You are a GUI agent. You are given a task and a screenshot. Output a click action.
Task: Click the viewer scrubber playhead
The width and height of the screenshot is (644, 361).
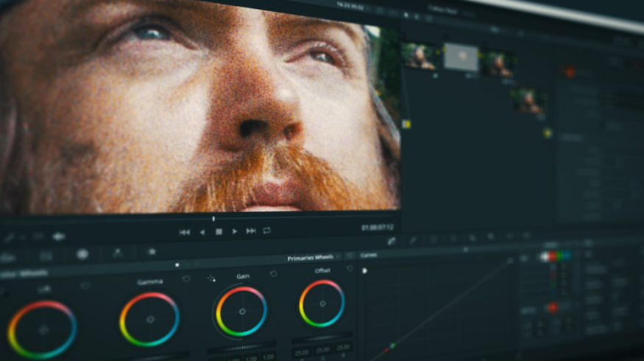coord(213,218)
